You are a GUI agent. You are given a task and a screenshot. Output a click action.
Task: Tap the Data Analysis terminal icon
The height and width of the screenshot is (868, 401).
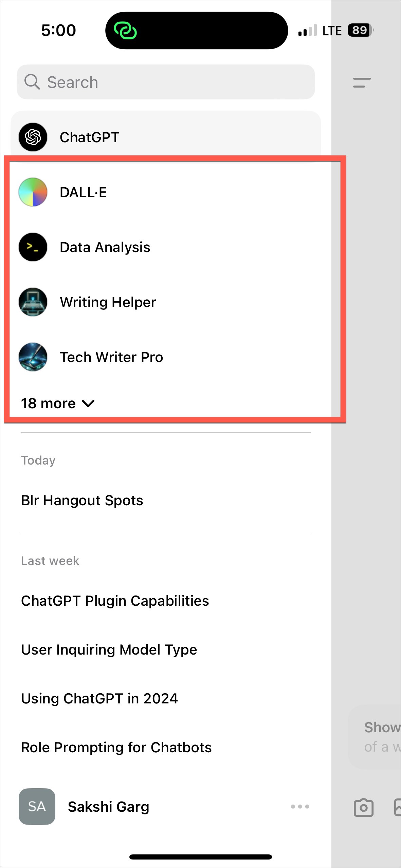(x=33, y=247)
